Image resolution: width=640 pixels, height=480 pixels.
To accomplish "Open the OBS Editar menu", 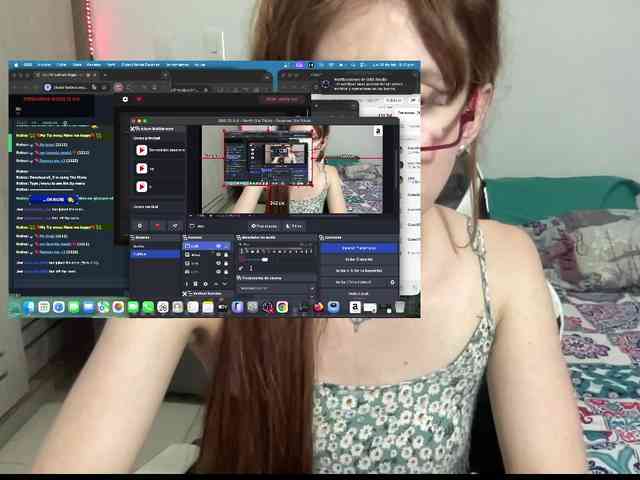I will 61,64.
